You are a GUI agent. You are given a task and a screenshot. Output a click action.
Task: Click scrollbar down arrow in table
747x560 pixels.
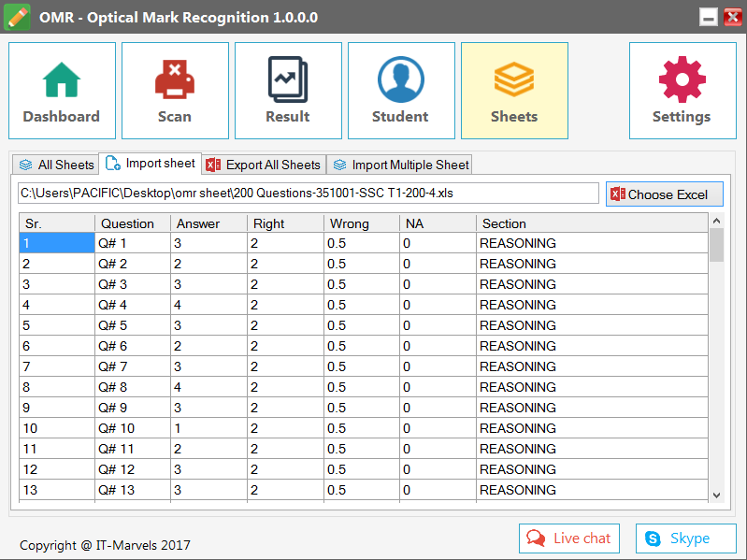716,495
